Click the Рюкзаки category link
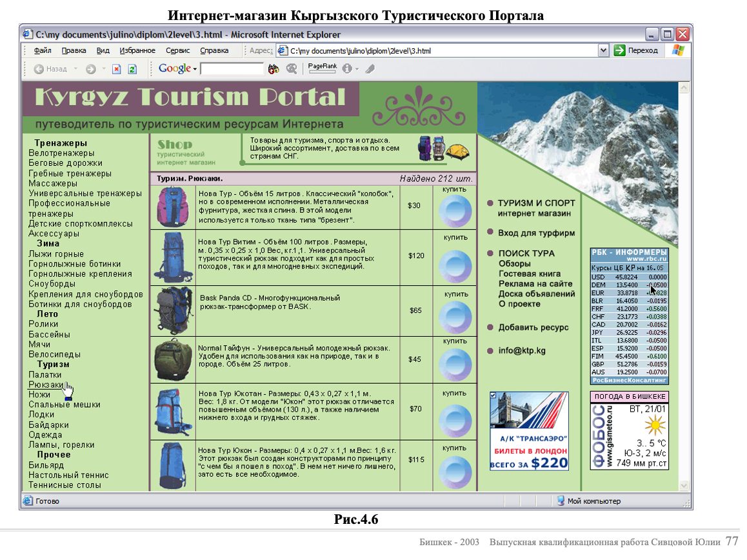Screen dimensions: 747x560 [x=46, y=385]
